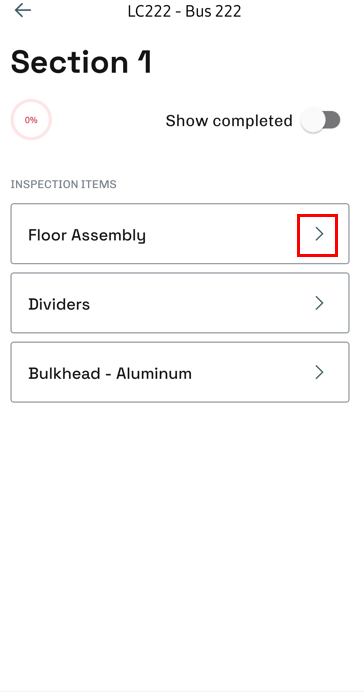Click the Bulkhead - Aluminum chevron arrow
Viewport: 364px width, 692px height.
(x=319, y=372)
